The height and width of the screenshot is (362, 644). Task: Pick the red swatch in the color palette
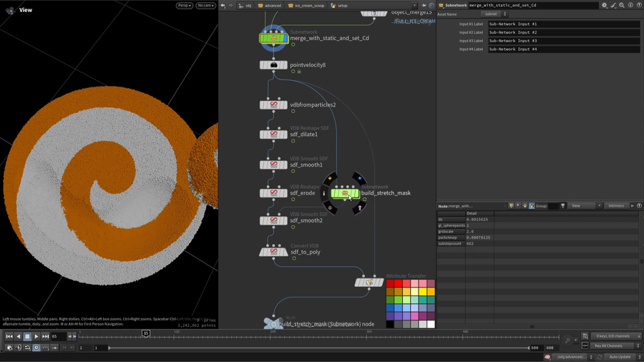point(398,284)
